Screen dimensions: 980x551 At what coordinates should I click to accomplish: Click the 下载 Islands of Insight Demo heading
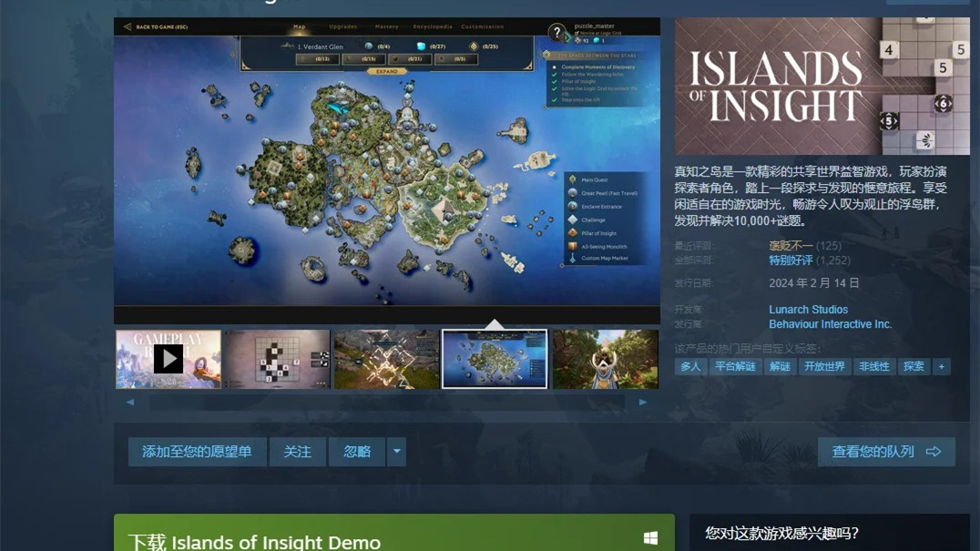(x=254, y=542)
